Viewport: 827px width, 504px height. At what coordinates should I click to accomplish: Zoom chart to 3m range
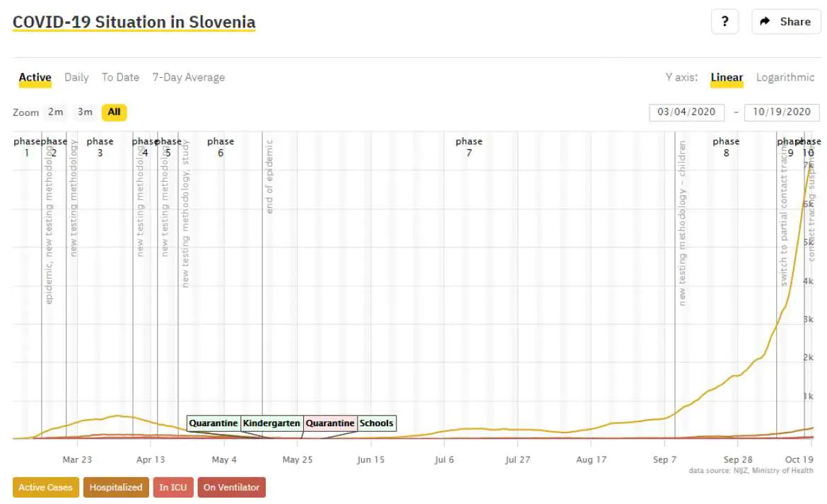point(85,112)
